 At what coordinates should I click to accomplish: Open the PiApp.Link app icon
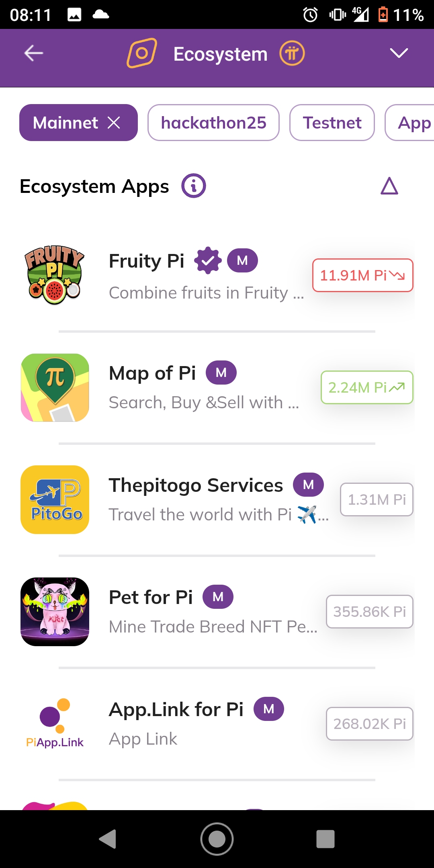[55, 723]
